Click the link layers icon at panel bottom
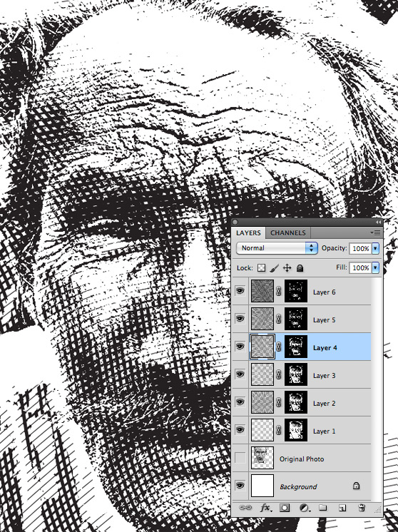Image resolution: width=398 pixels, height=532 pixels. (245, 508)
